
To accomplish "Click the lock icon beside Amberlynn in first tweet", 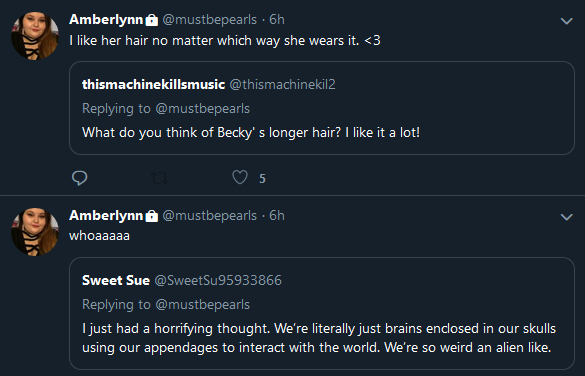I will [151, 20].
